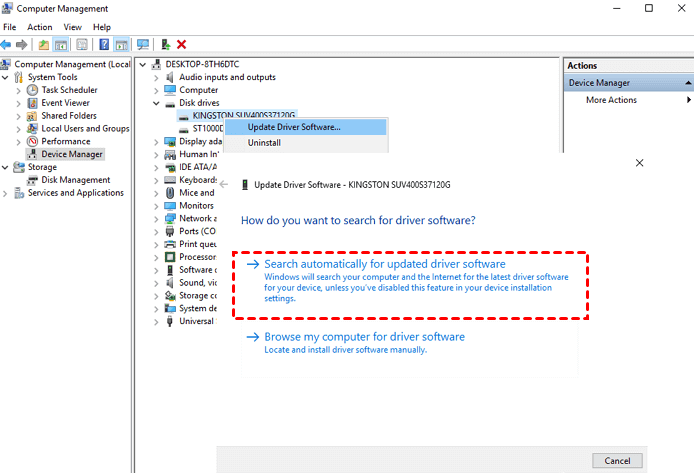The width and height of the screenshot is (694, 473).
Task: Toggle the Show/Hide Action Pane icon
Action: click(121, 44)
